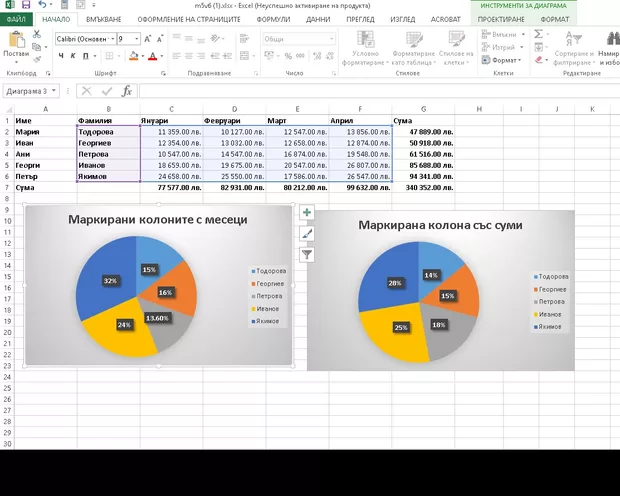Open Chart Filters with the funnel button
Screen dimensions: 620x496
(x=307, y=254)
